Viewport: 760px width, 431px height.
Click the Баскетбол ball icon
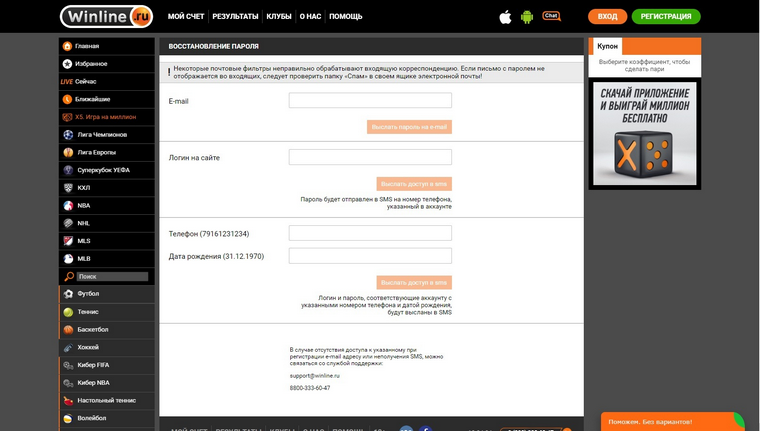click(68, 330)
